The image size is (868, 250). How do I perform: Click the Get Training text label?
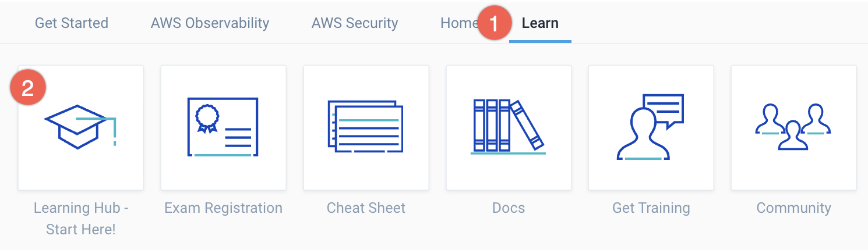pos(651,208)
